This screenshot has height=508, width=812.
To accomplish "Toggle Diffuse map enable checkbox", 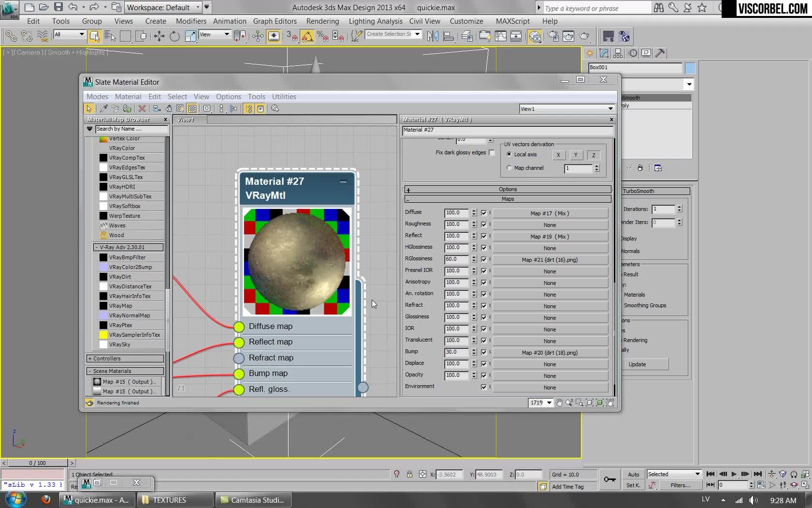I will [x=483, y=213].
